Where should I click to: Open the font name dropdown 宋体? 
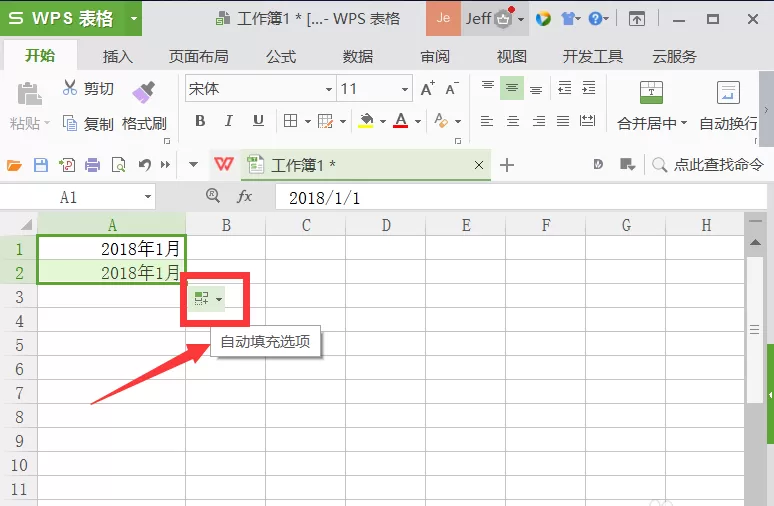tap(329, 89)
